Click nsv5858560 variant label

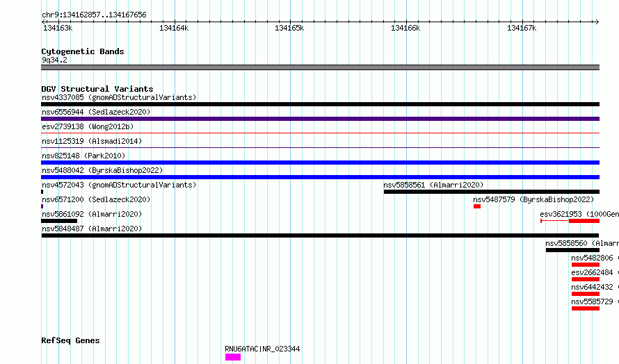(582, 243)
